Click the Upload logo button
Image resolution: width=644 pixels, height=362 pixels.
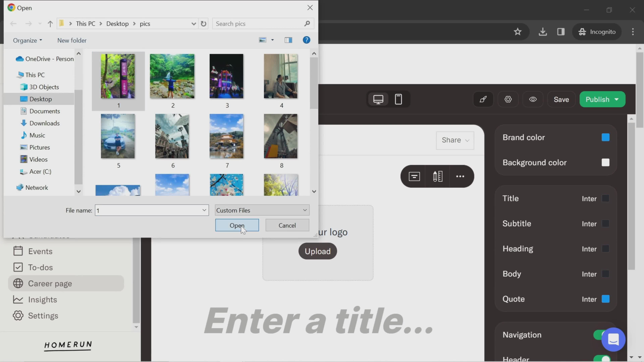317,251
